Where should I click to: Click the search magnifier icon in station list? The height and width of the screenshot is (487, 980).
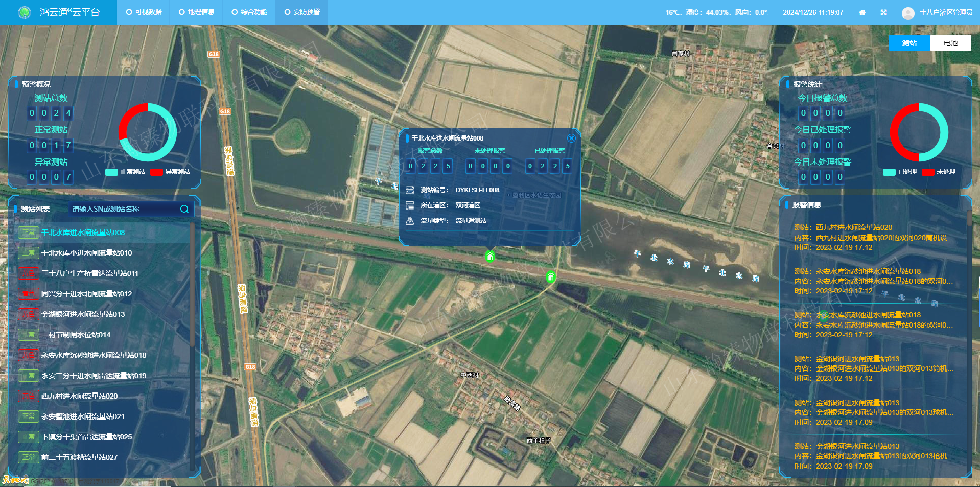(184, 209)
